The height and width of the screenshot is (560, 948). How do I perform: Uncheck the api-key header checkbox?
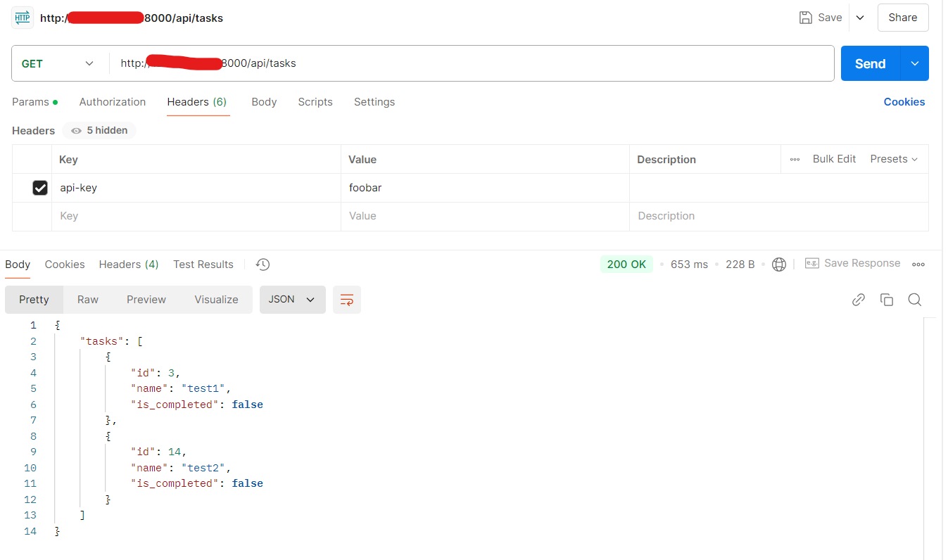(x=40, y=188)
